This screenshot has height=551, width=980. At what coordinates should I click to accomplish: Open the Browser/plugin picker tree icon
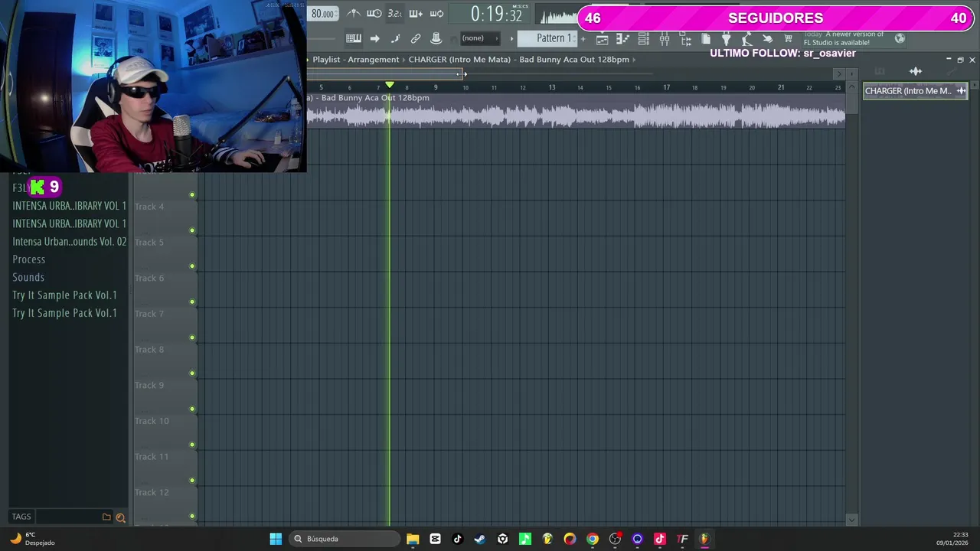point(685,38)
